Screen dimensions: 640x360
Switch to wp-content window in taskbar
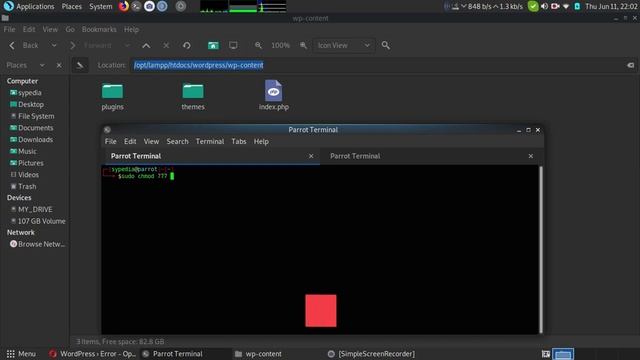pyautogui.click(x=259, y=354)
